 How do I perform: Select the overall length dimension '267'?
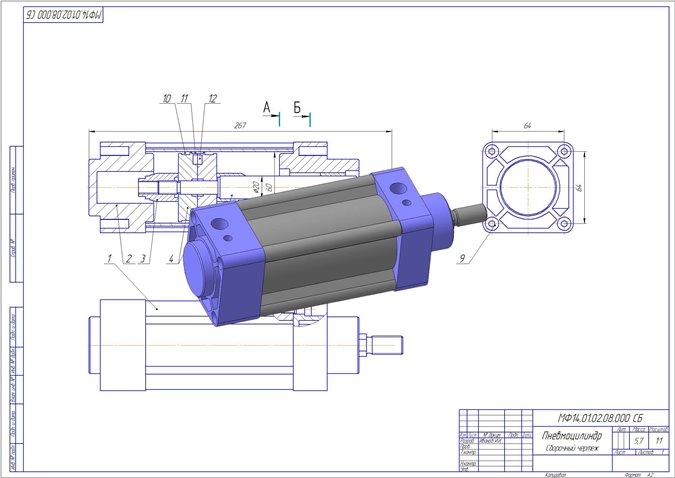(240, 125)
